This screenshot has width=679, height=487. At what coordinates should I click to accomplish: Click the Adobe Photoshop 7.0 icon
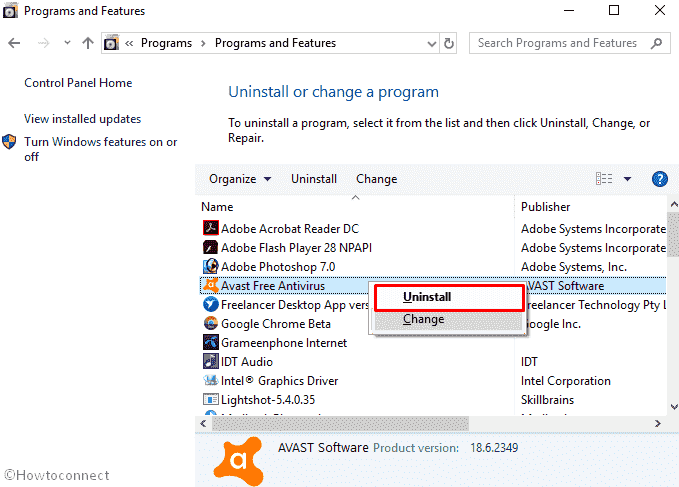(211, 267)
